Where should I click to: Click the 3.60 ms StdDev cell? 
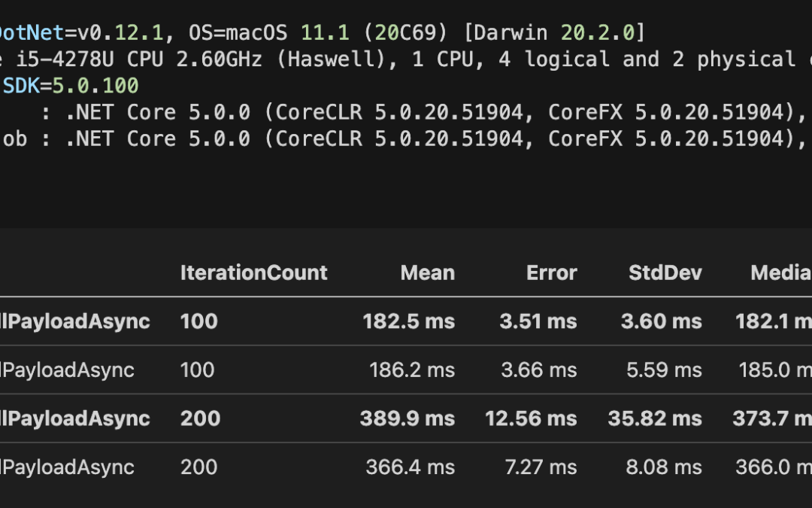click(661, 321)
